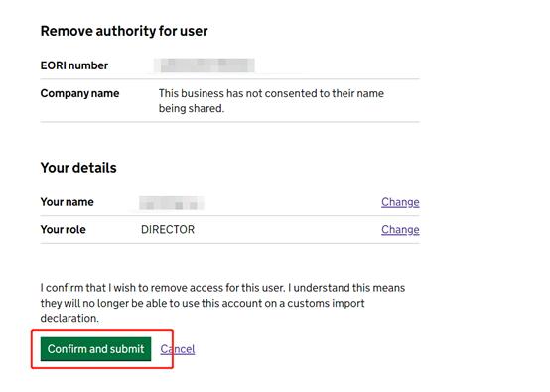Click the green Confirm and submit button

[x=95, y=349]
